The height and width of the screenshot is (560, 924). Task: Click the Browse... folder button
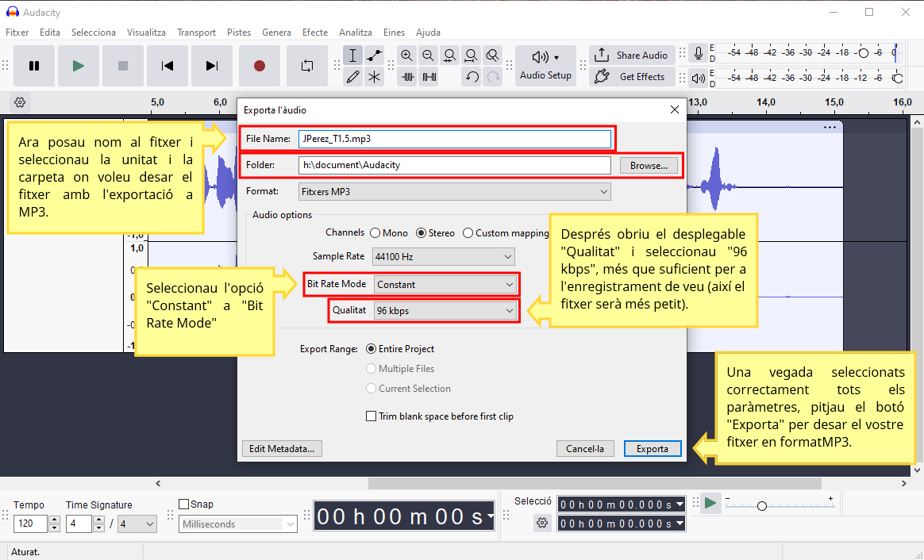coord(649,166)
